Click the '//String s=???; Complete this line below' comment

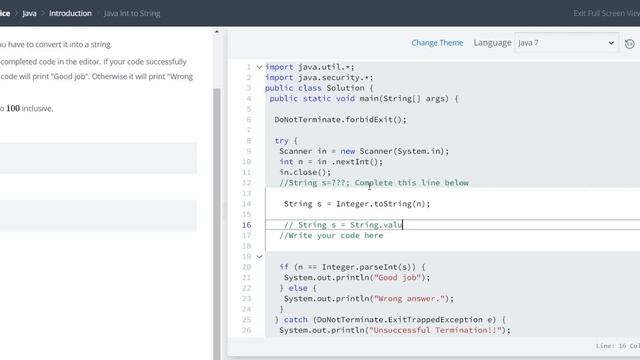click(x=374, y=183)
